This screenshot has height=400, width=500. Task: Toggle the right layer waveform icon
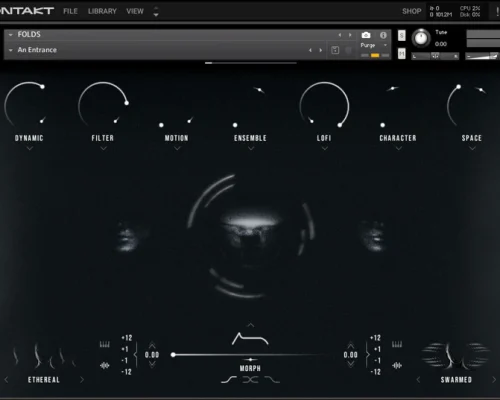tap(397, 366)
